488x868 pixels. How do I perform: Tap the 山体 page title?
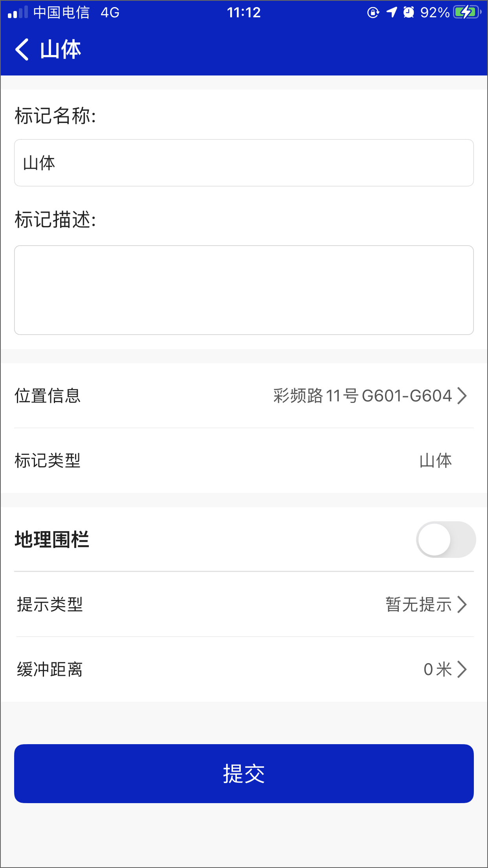tap(61, 50)
